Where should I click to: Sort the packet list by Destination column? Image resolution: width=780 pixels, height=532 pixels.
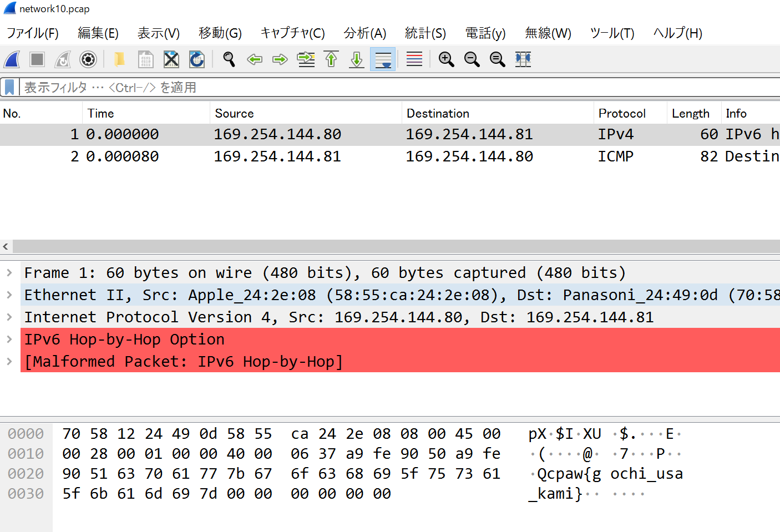498,113
